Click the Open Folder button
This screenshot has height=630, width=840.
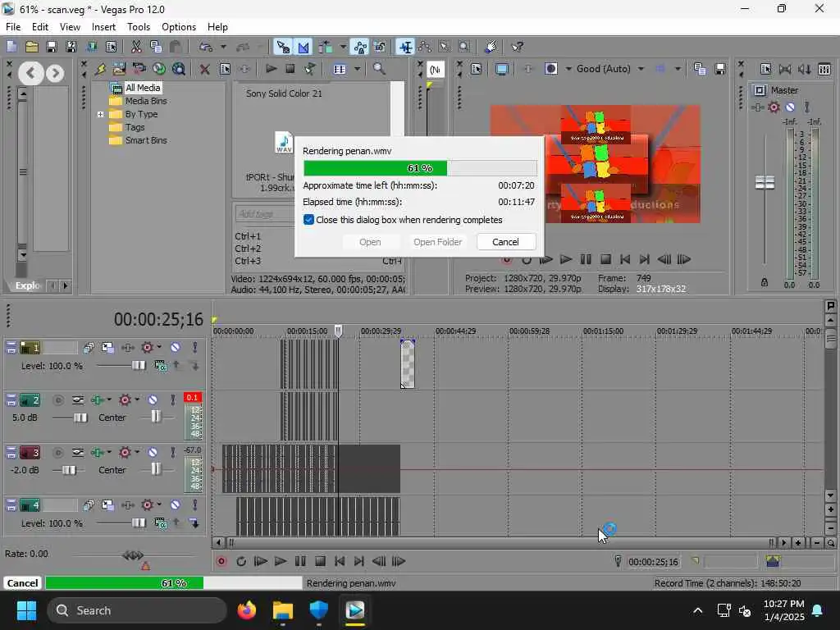[437, 242]
